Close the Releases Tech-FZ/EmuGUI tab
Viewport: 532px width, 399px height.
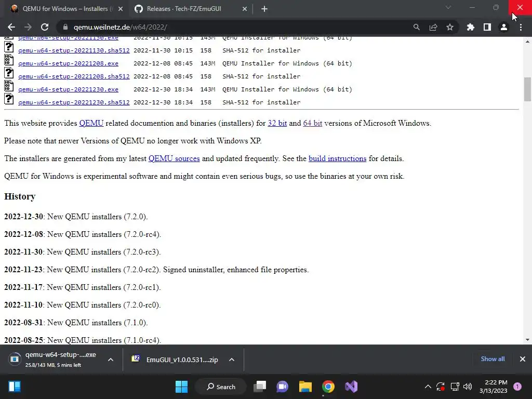245,9
